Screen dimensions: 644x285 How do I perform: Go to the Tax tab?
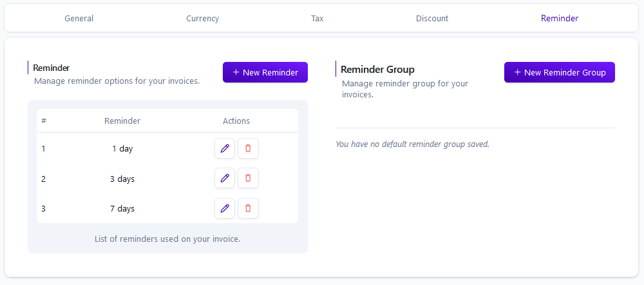(317, 19)
